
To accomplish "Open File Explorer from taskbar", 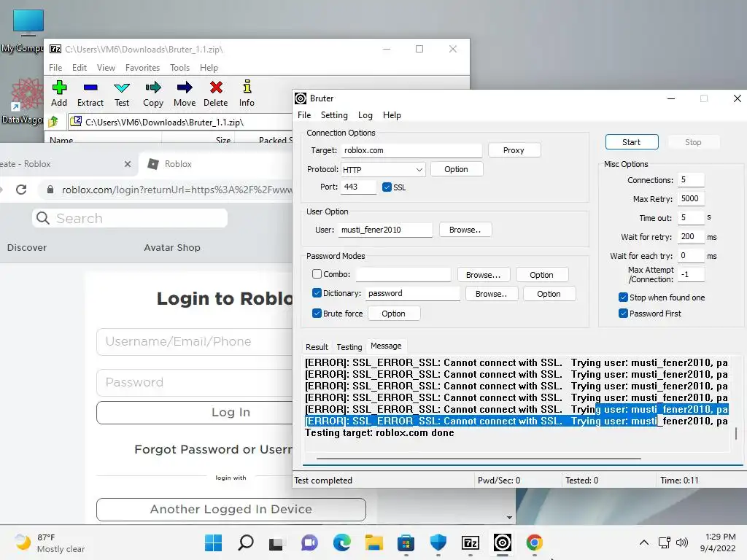I will pyautogui.click(x=374, y=542).
